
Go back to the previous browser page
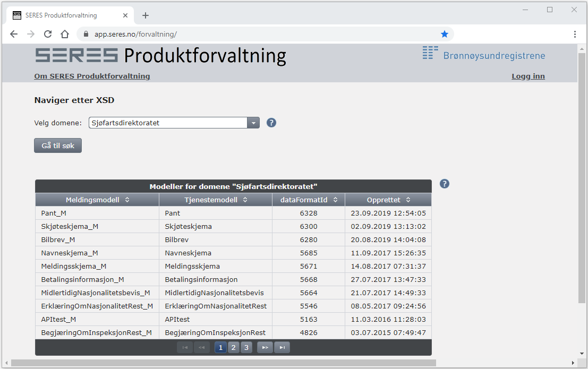(14, 34)
